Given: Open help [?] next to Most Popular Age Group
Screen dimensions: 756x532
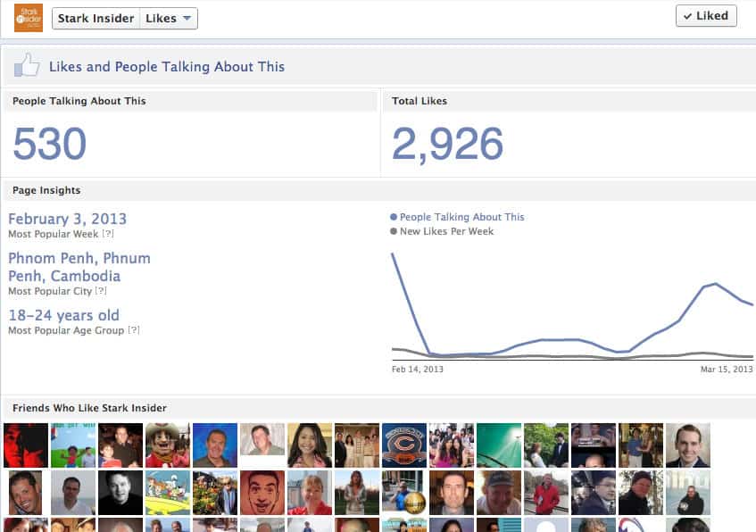Looking at the screenshot, I should pyautogui.click(x=134, y=330).
